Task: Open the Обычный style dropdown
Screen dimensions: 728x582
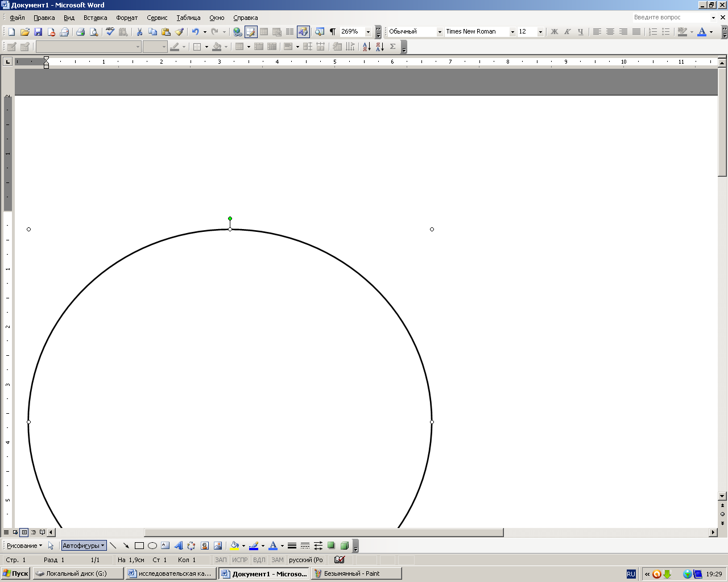Action: pos(440,32)
